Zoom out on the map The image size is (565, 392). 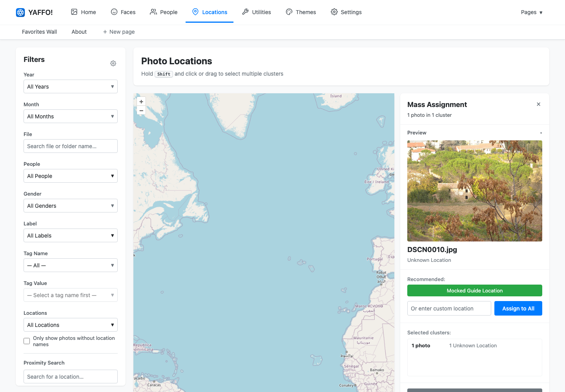pos(141,111)
